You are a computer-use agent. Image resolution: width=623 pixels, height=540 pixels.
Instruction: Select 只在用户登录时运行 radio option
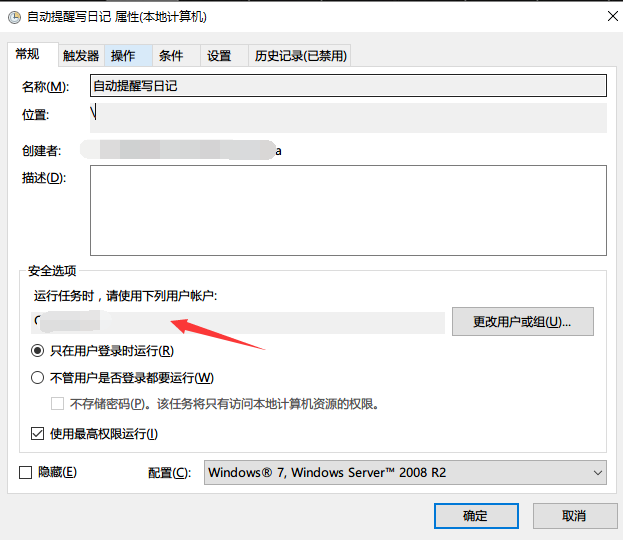[38, 351]
